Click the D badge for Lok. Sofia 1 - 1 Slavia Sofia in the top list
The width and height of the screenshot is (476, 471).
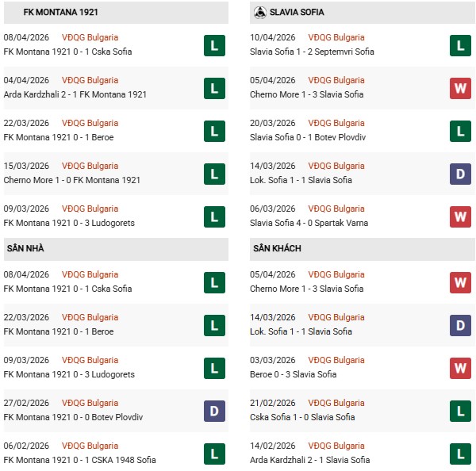[x=460, y=174]
